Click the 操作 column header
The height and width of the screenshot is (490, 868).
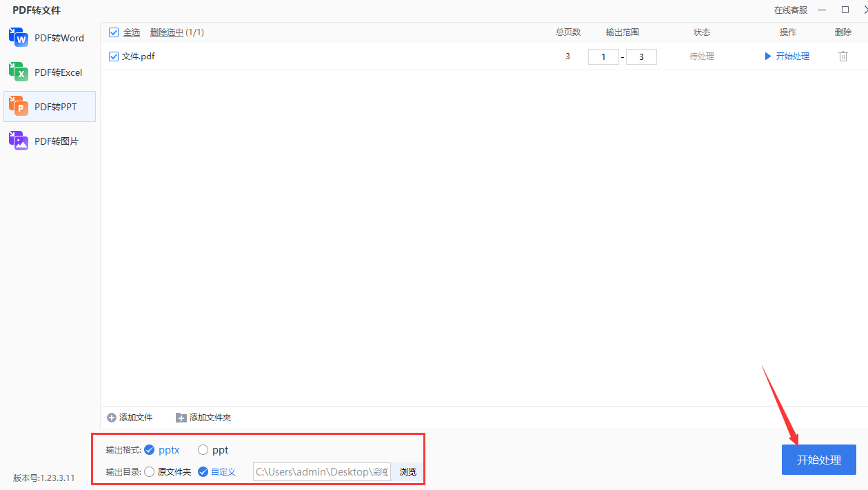coord(788,32)
